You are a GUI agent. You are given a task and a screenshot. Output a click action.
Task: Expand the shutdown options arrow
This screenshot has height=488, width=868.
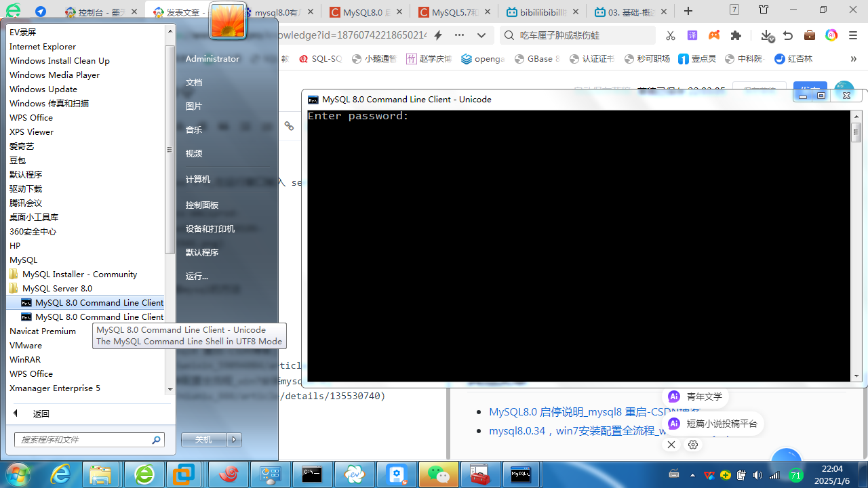click(235, 440)
